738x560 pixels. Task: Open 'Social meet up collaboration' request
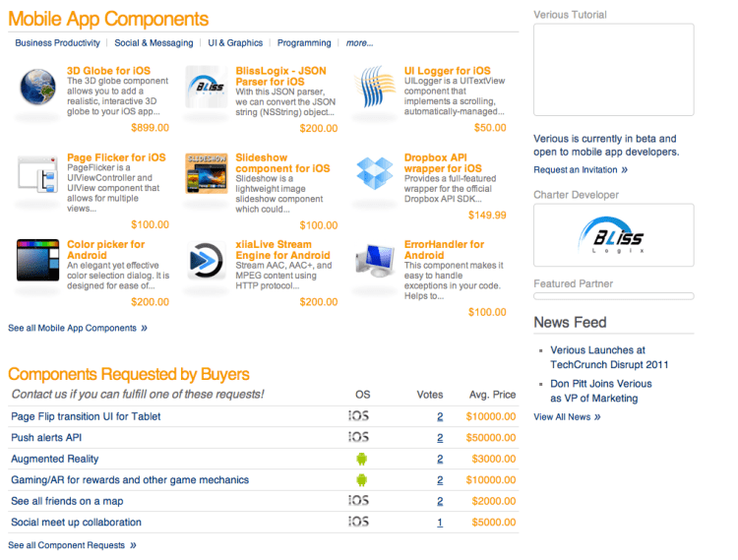(76, 523)
